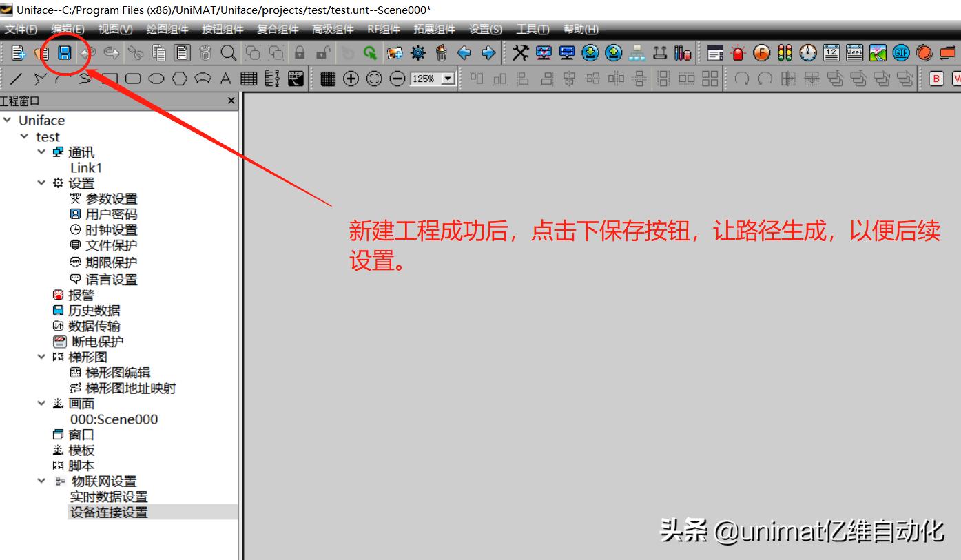This screenshot has height=560, width=961.
Task: Click the Save toolbar icon
Action: 64,52
